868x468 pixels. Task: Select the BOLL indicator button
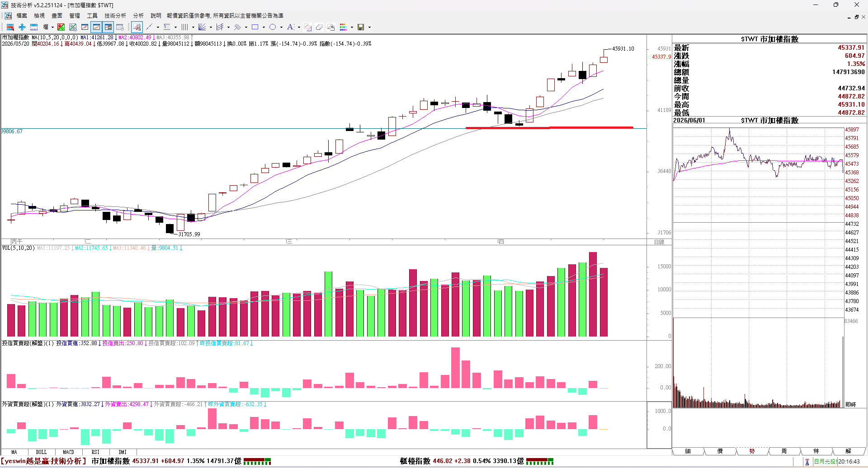click(x=41, y=452)
